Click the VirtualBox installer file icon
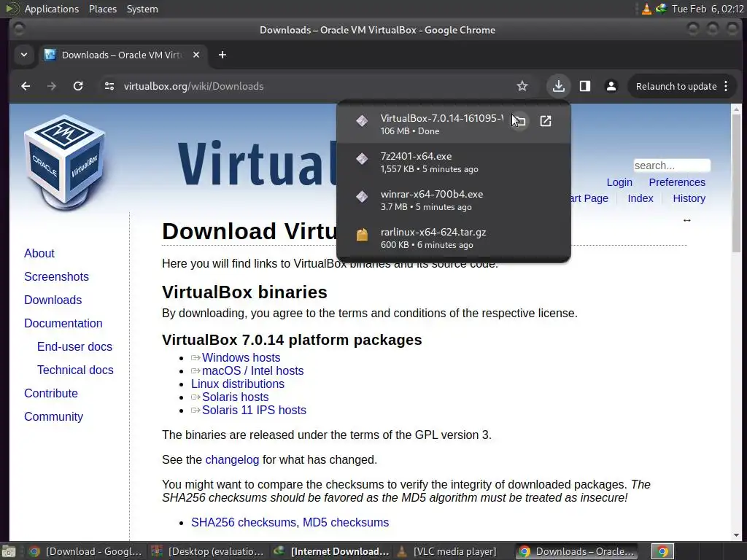 pos(362,120)
